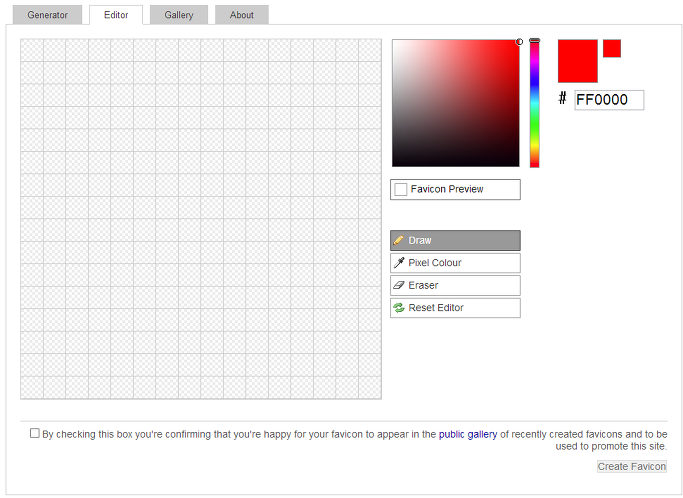Click in the saturation-brightness colour square
The image size is (683, 498).
coord(456,103)
